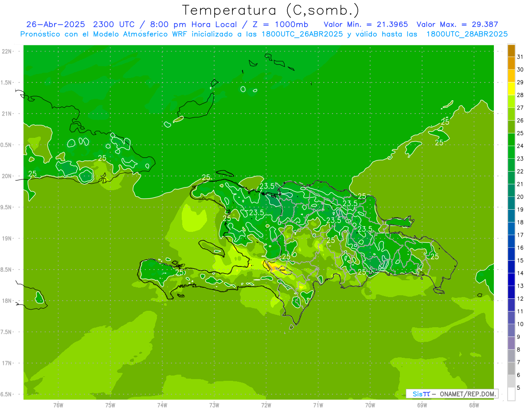532x411 pixels.
Task: Click the 'Z = 1000mb' level text
Action: tap(280, 24)
